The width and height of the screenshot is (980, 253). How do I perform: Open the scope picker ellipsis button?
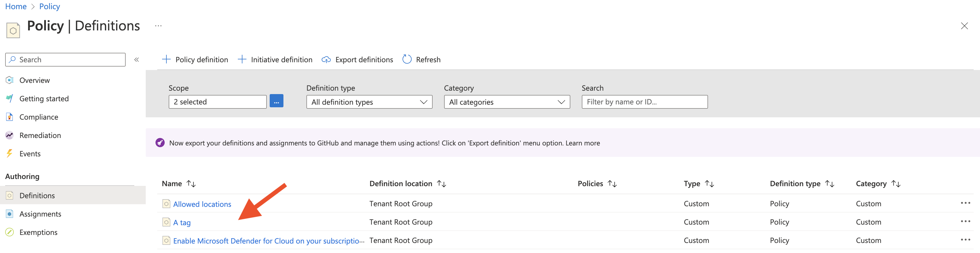(276, 102)
